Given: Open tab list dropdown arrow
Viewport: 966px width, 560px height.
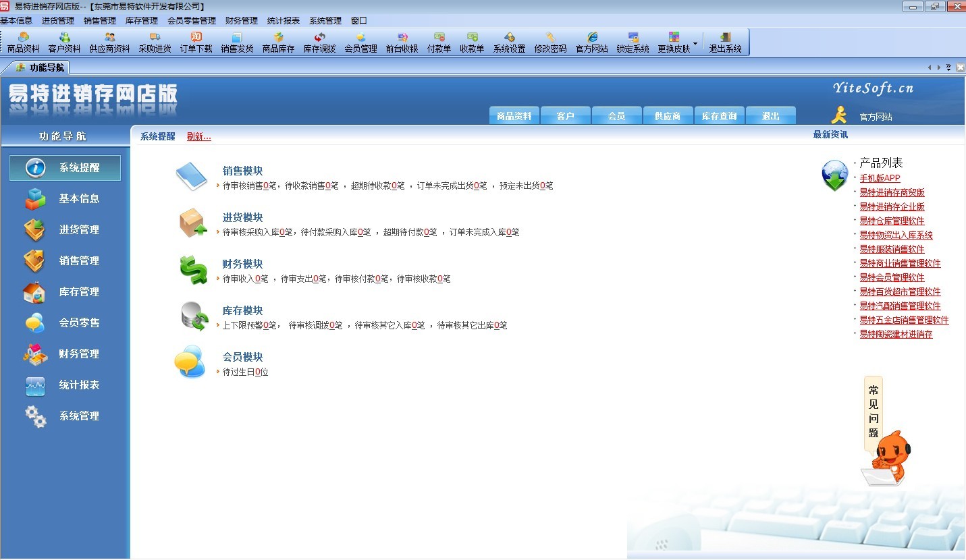Looking at the screenshot, I should [x=948, y=67].
